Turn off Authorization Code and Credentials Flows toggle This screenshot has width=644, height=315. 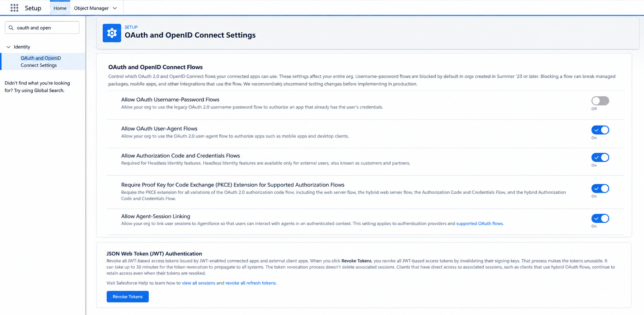click(x=600, y=157)
